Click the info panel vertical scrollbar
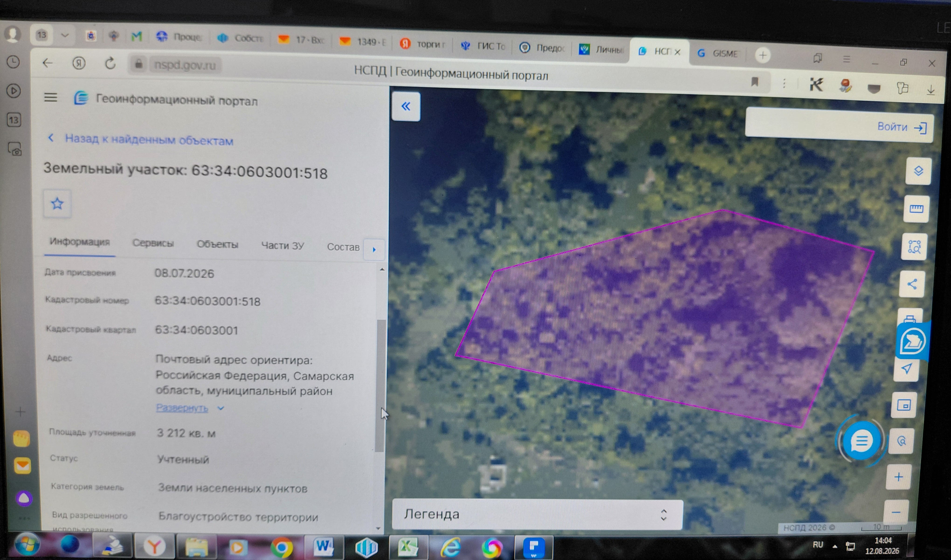The image size is (951, 560). click(x=380, y=386)
